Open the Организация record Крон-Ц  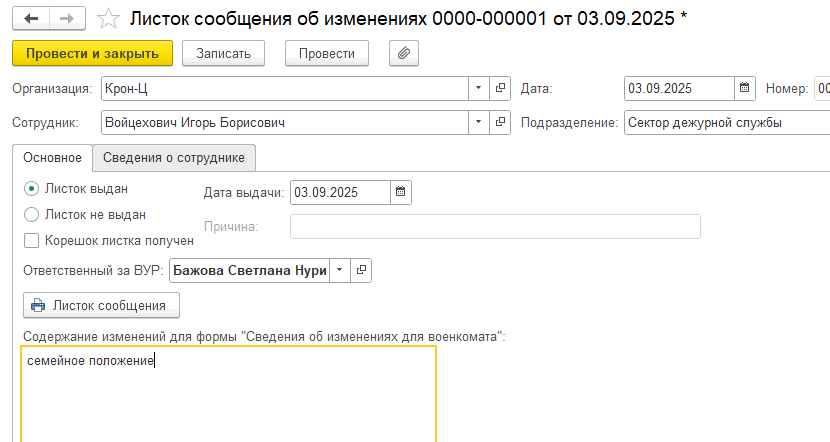pos(500,88)
